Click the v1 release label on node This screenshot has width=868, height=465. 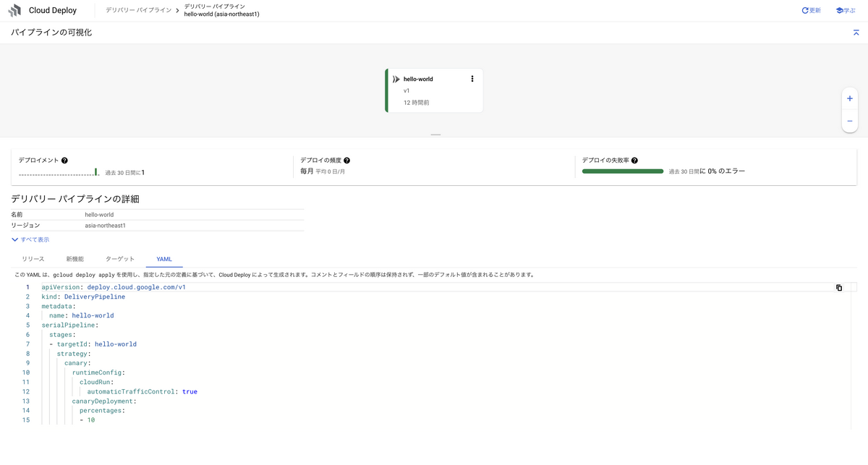point(407,90)
